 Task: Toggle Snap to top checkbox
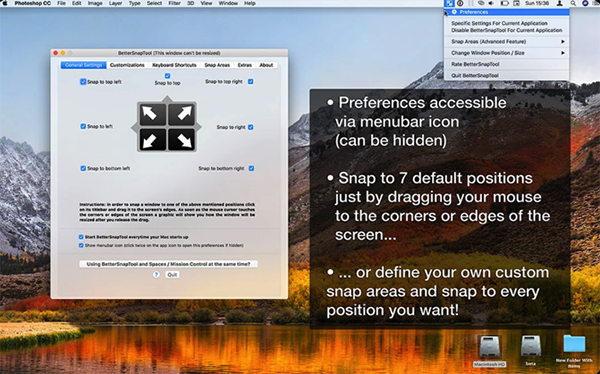tap(167, 76)
